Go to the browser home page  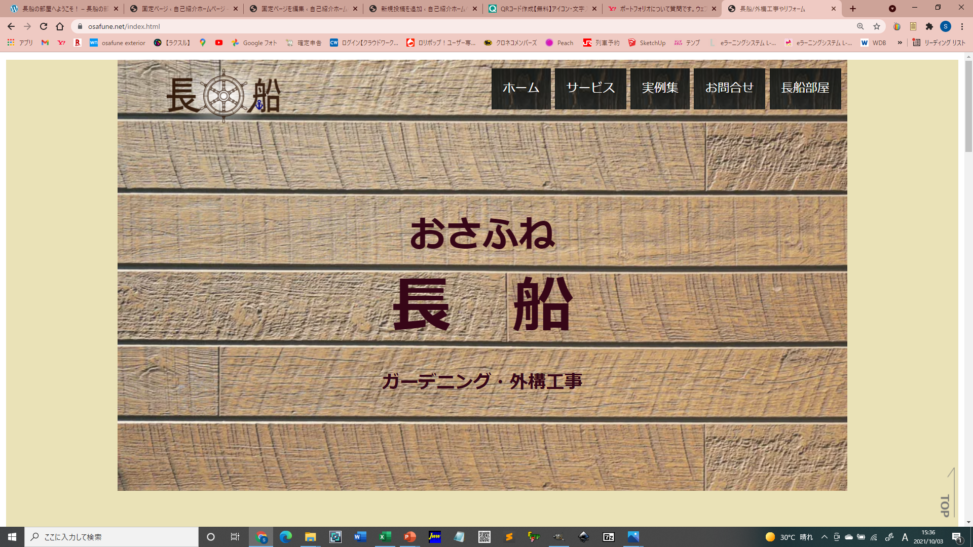click(60, 27)
